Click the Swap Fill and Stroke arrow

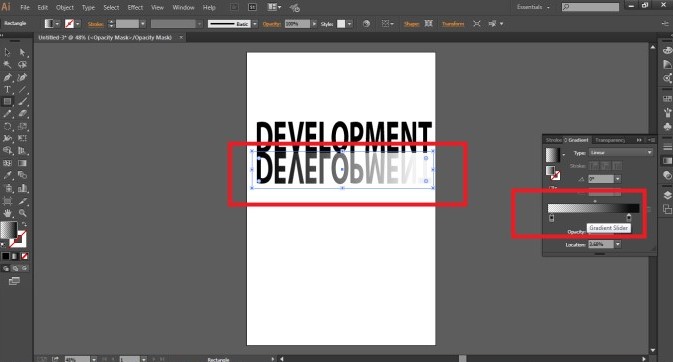tap(24, 224)
